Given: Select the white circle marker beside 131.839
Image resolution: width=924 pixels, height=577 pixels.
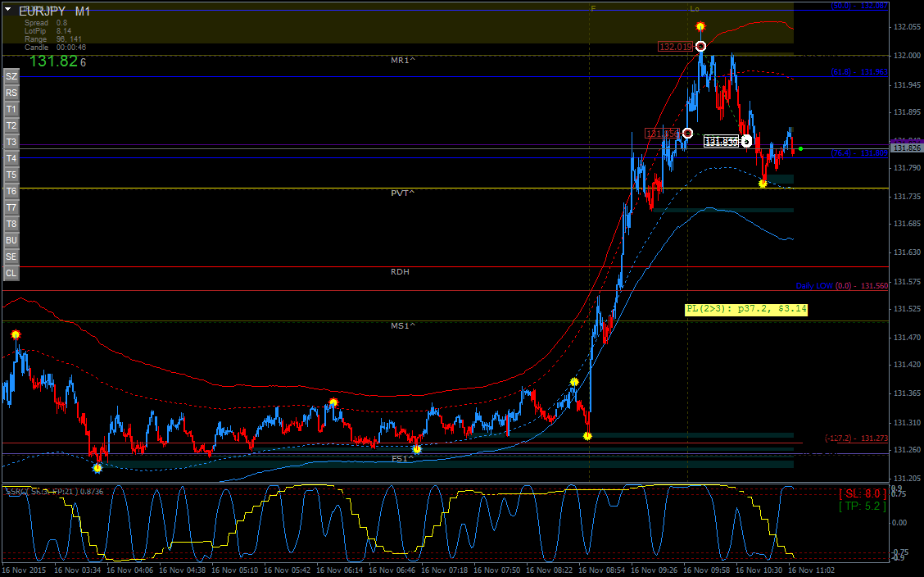Looking at the screenshot, I should (x=746, y=141).
